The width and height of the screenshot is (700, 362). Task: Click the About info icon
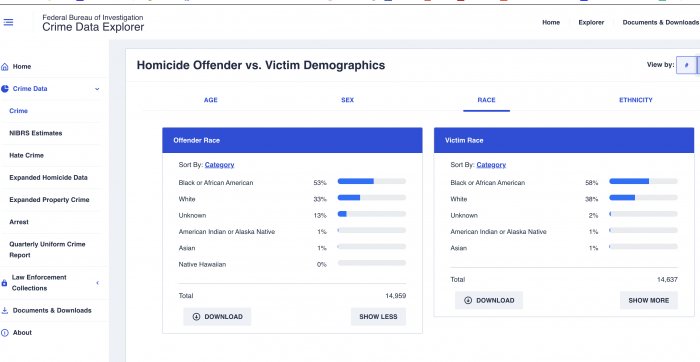click(5, 333)
